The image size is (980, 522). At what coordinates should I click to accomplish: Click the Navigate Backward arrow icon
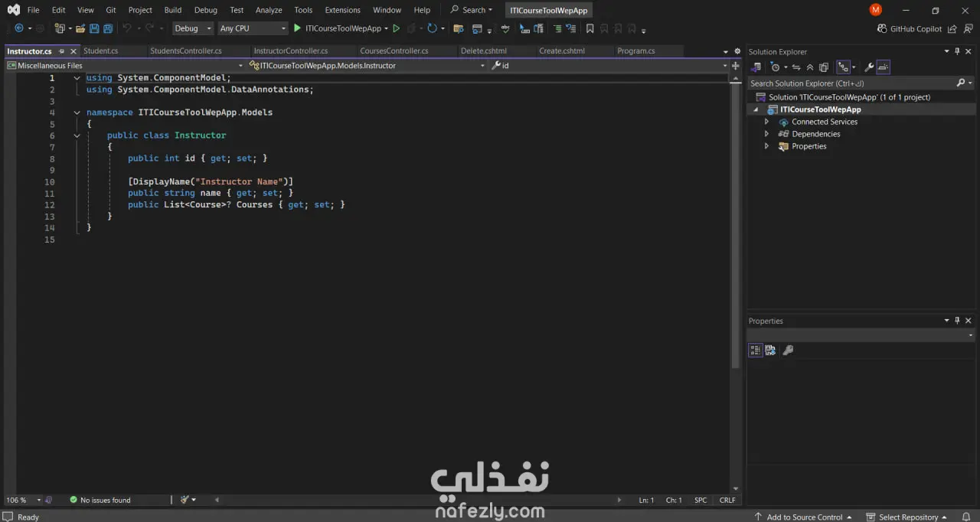click(x=19, y=28)
